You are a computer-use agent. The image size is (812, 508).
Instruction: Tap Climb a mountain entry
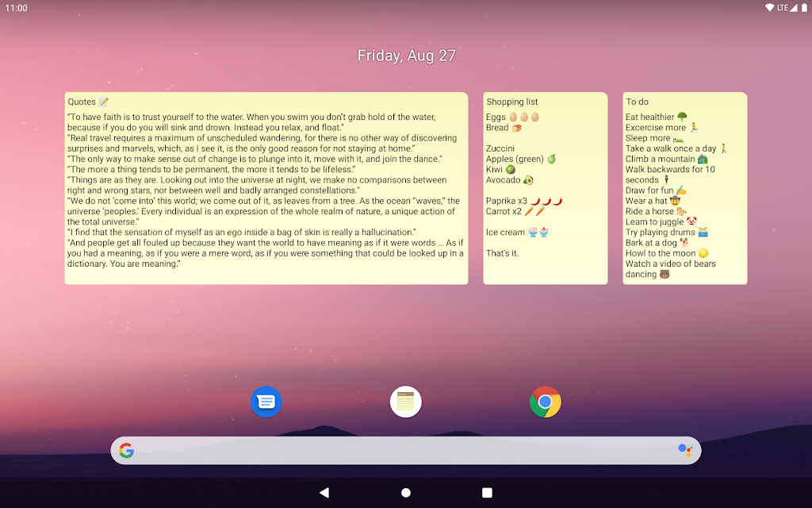point(666,159)
